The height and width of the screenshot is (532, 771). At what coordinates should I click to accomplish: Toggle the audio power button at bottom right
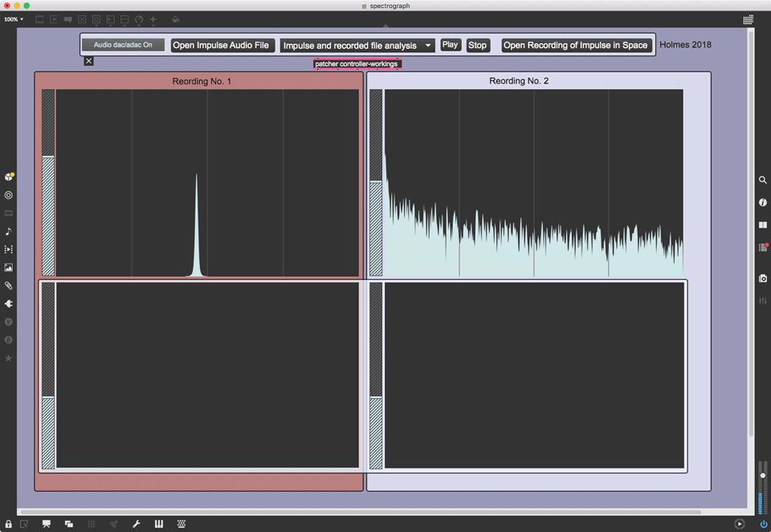coord(763,524)
